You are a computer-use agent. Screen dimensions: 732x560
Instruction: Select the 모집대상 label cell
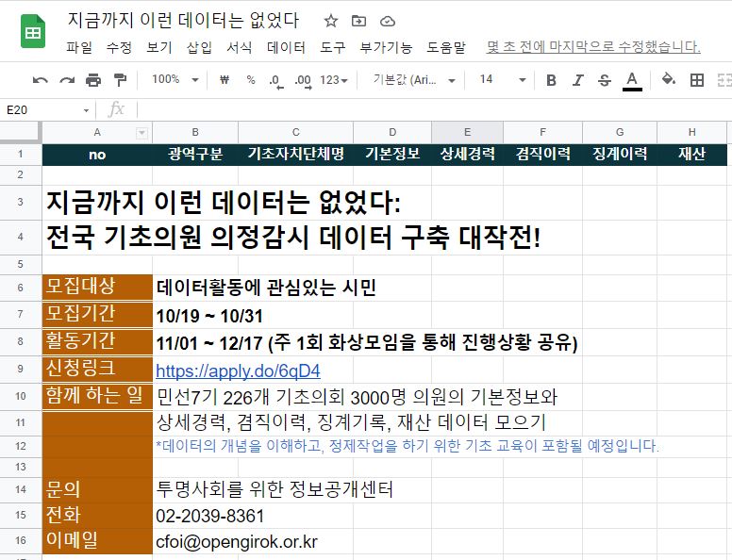[x=97, y=288]
